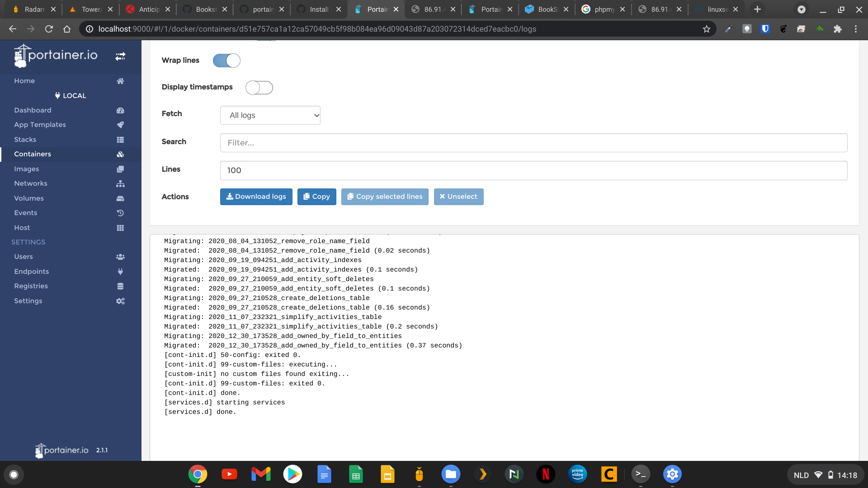Image resolution: width=868 pixels, height=488 pixels.
Task: Enable the Display timestamps switch
Action: point(259,88)
